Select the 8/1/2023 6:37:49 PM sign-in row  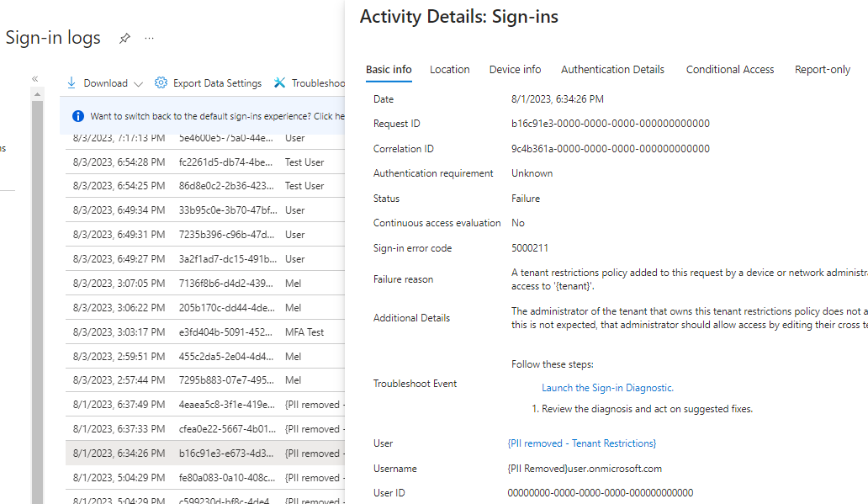pyautogui.click(x=206, y=405)
